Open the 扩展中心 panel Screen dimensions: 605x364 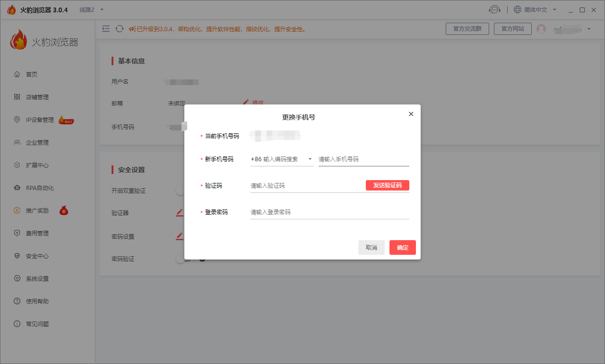coord(34,165)
